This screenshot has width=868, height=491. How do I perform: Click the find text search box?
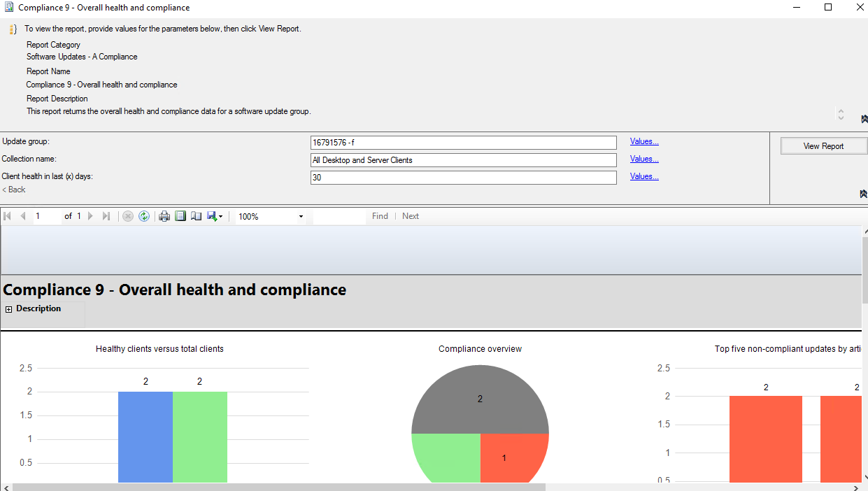point(339,217)
